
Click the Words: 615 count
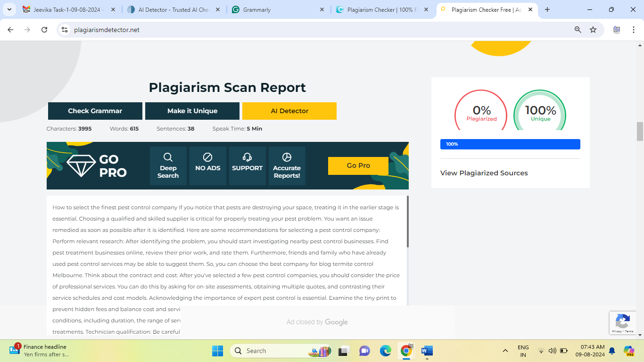pyautogui.click(x=124, y=129)
